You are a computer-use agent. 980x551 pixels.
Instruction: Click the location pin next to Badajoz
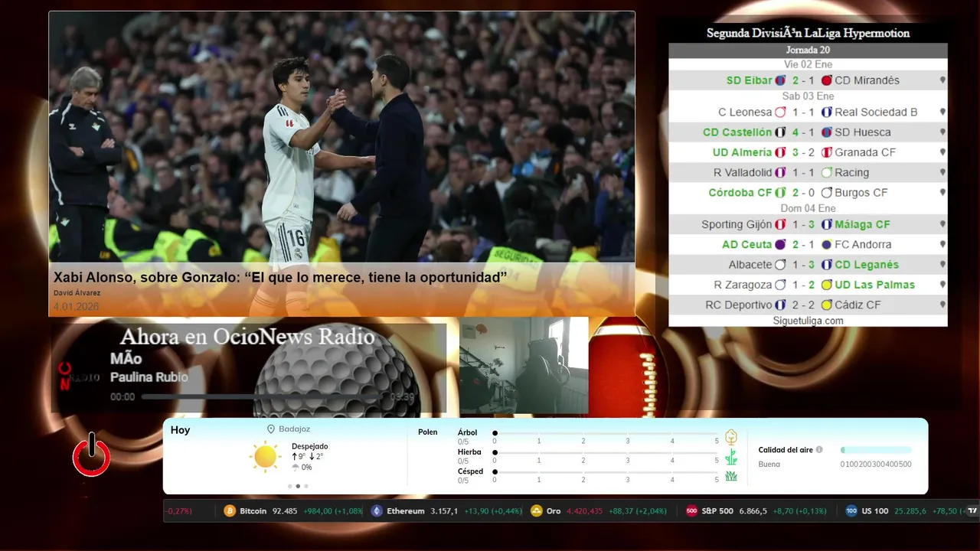click(x=271, y=429)
